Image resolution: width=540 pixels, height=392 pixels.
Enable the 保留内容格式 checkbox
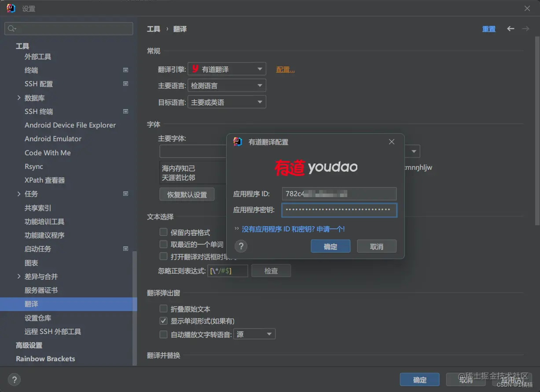click(163, 232)
